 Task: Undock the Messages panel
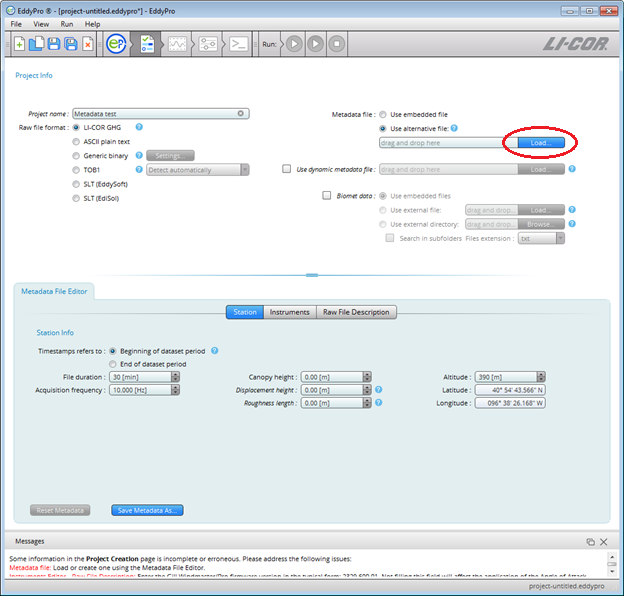590,542
